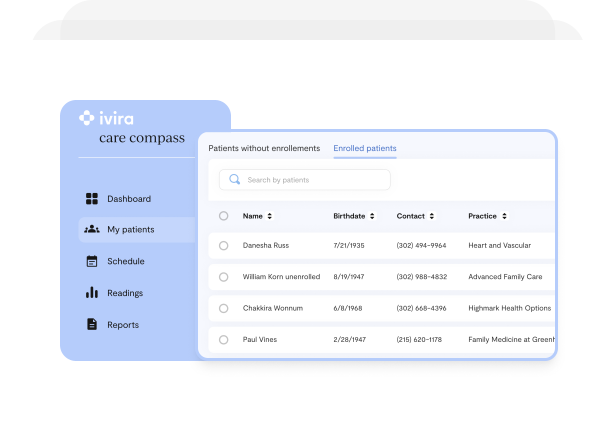Sort by the Name column arrows
This screenshot has width=615, height=421.
[x=269, y=216]
